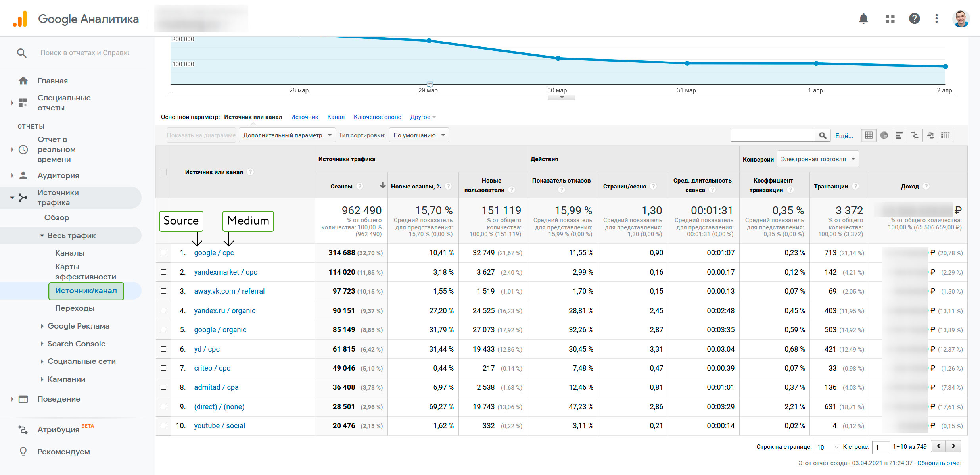Switch to performance bar view

(899, 135)
